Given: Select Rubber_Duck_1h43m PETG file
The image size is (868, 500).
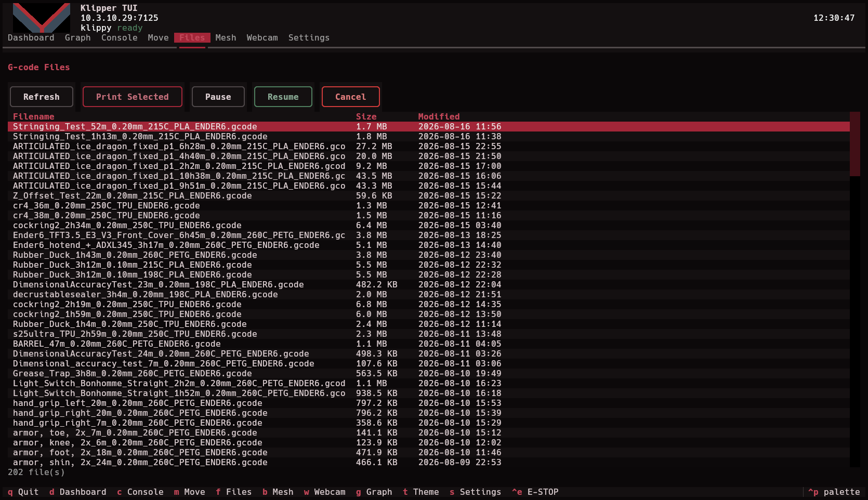Looking at the screenshot, I should click(x=429, y=255).
